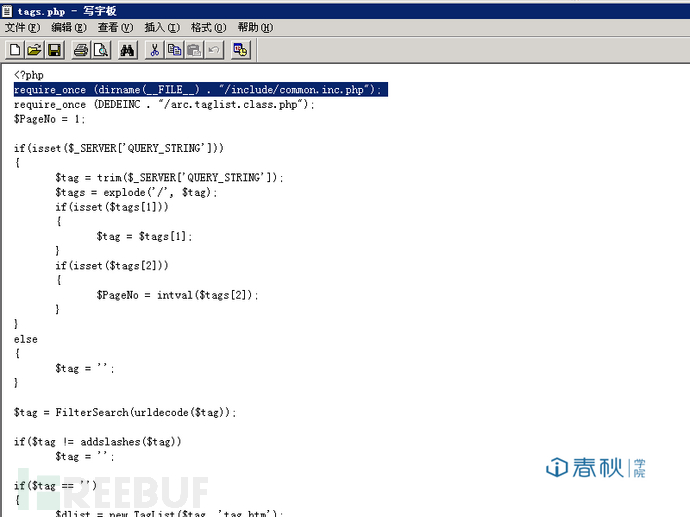The height and width of the screenshot is (517, 690).
Task: Click the Paste clipboard icon
Action: tap(195, 50)
